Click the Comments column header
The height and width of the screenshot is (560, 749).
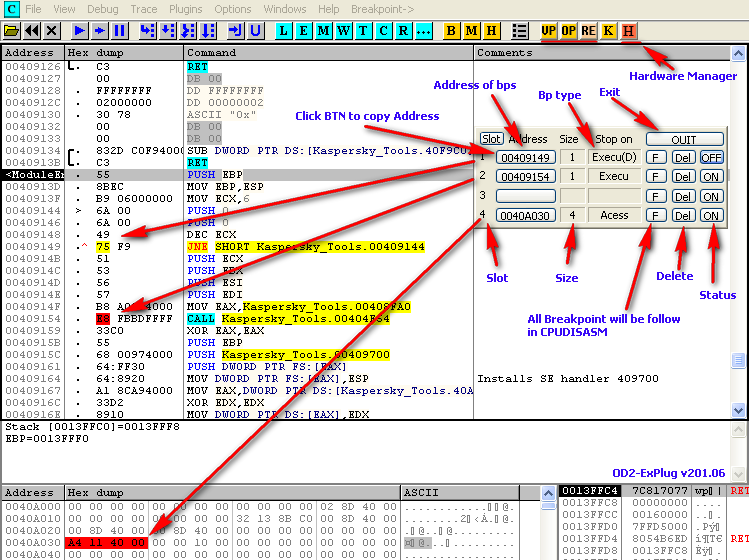(x=602, y=53)
